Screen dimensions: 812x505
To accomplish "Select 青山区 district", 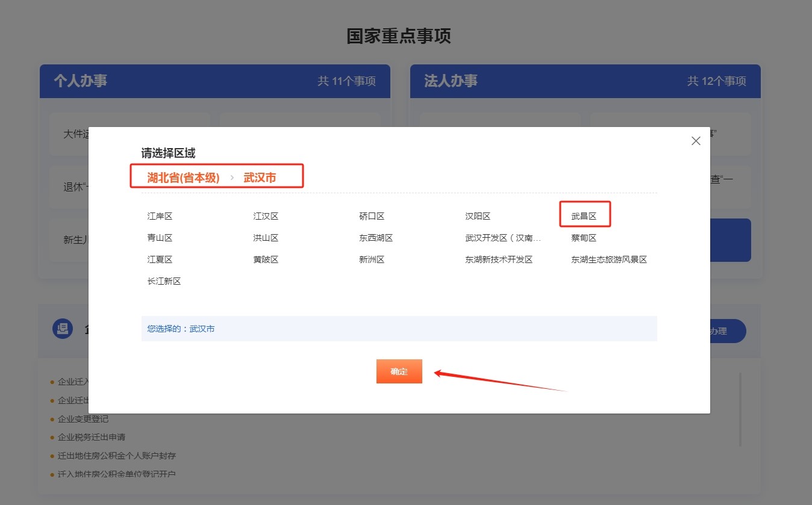I will pos(160,238).
